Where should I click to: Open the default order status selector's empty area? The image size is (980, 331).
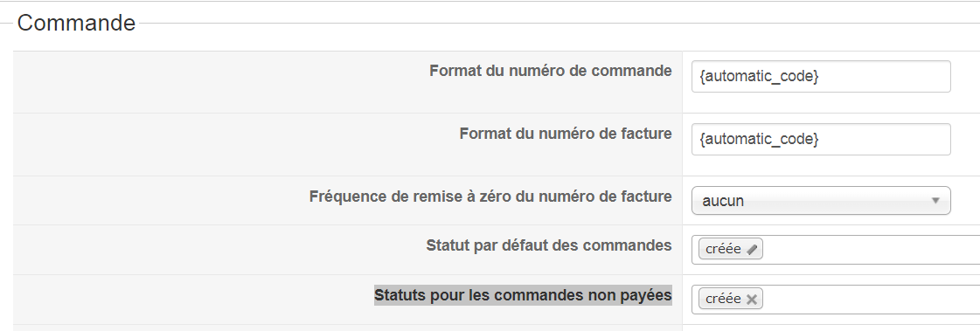872,250
